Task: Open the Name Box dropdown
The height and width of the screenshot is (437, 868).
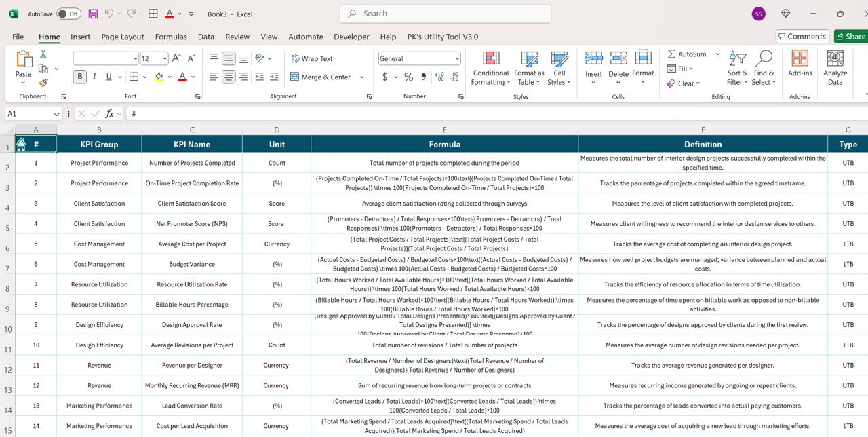Action: 57,113
